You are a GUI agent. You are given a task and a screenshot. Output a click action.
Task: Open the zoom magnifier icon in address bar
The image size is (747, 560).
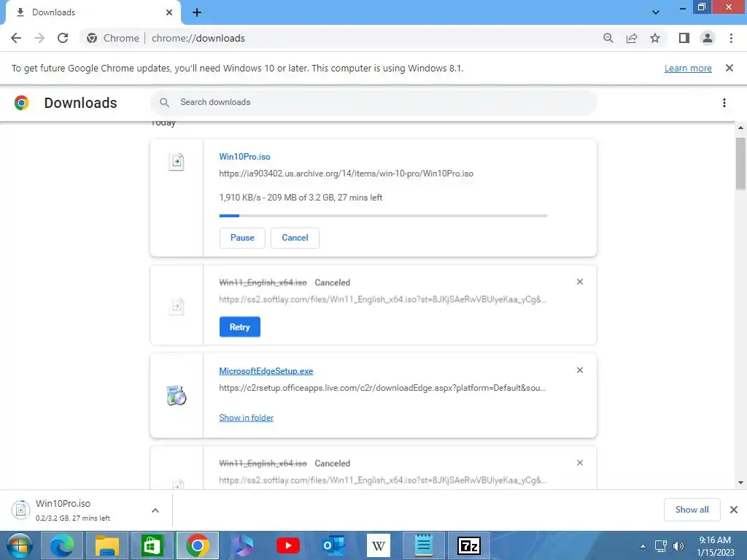[x=608, y=38]
